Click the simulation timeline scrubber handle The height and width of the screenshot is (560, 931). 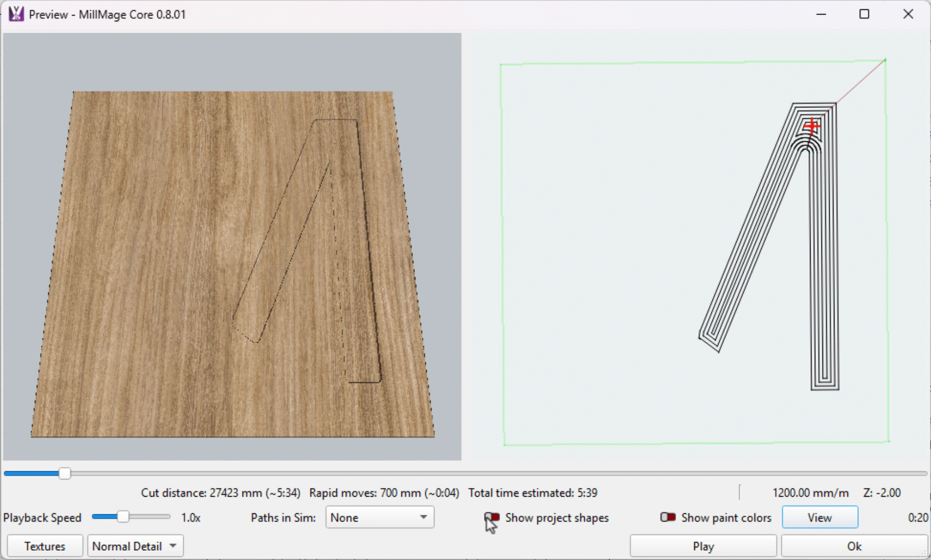tap(64, 473)
